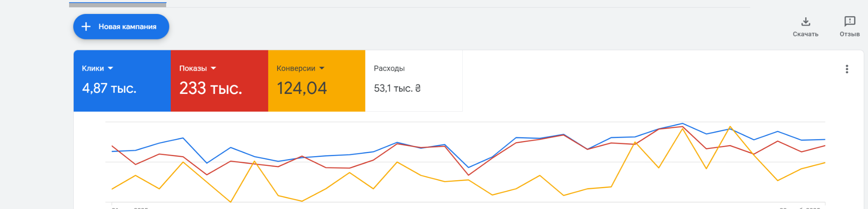Click the 233 тыс. impressions value

pyautogui.click(x=210, y=88)
